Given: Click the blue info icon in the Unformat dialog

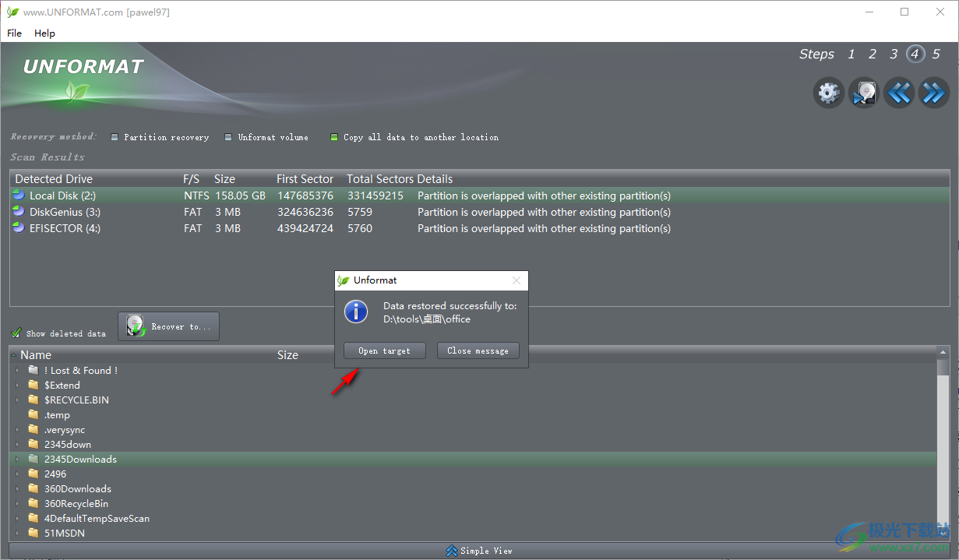Looking at the screenshot, I should [x=356, y=312].
